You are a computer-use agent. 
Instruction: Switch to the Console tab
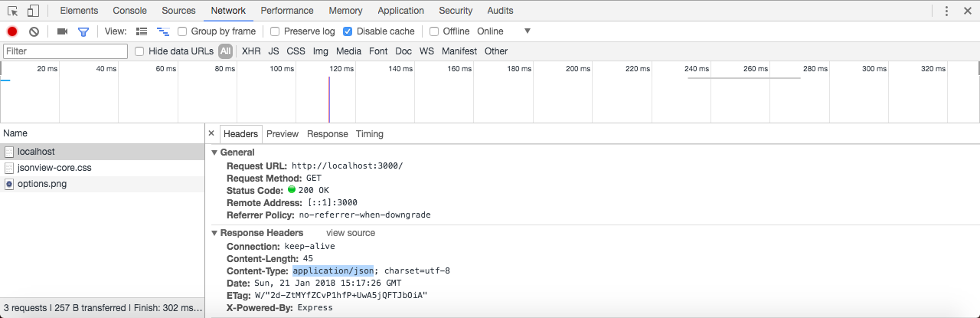point(129,11)
